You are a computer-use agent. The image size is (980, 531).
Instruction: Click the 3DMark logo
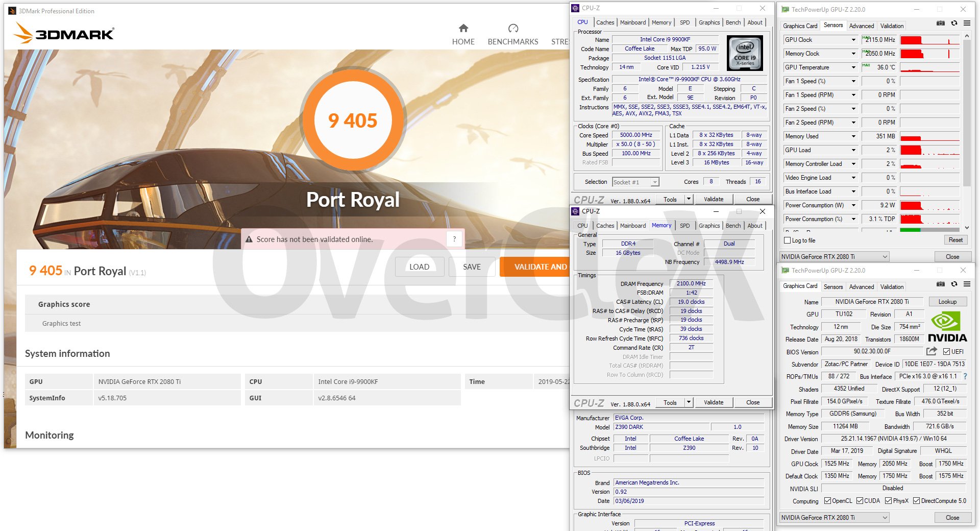click(64, 33)
